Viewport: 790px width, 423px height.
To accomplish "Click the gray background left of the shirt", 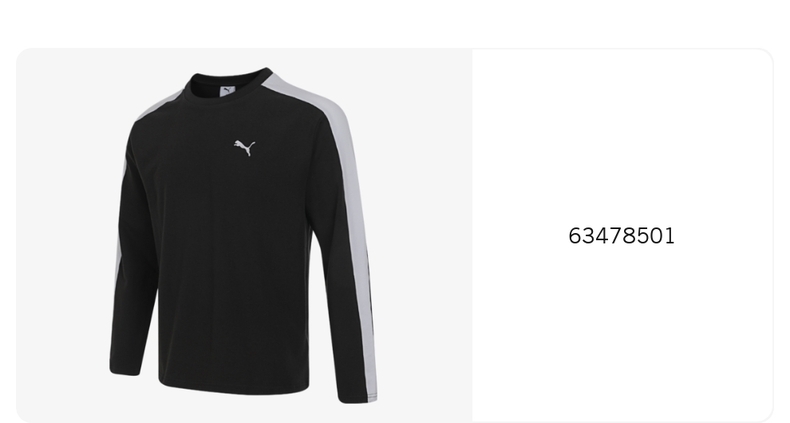I will pyautogui.click(x=63, y=235).
